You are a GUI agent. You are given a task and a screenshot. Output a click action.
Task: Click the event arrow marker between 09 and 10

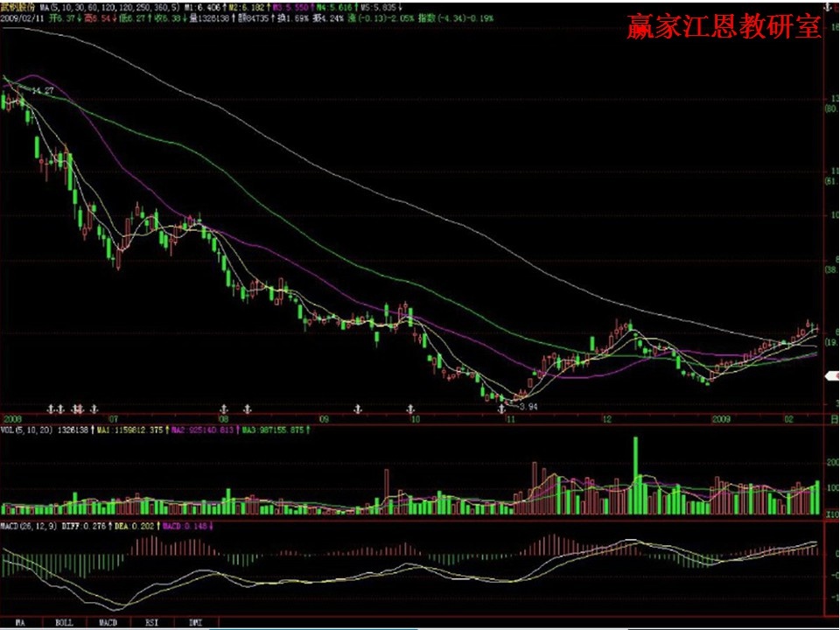point(357,409)
